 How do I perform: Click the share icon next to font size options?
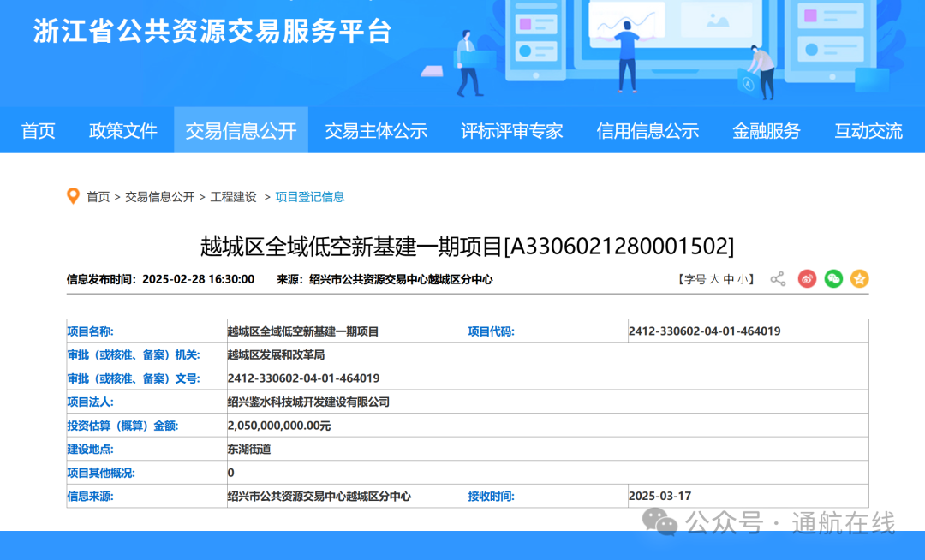778,278
